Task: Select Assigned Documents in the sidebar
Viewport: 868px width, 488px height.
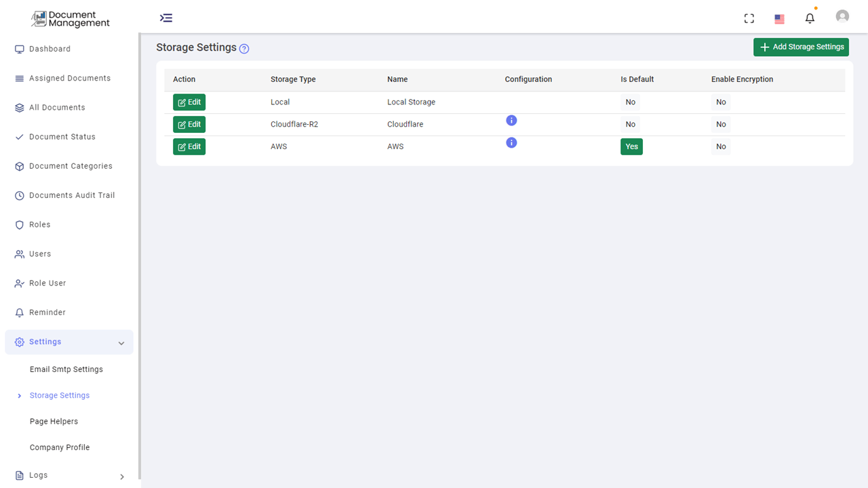Action: [x=70, y=78]
